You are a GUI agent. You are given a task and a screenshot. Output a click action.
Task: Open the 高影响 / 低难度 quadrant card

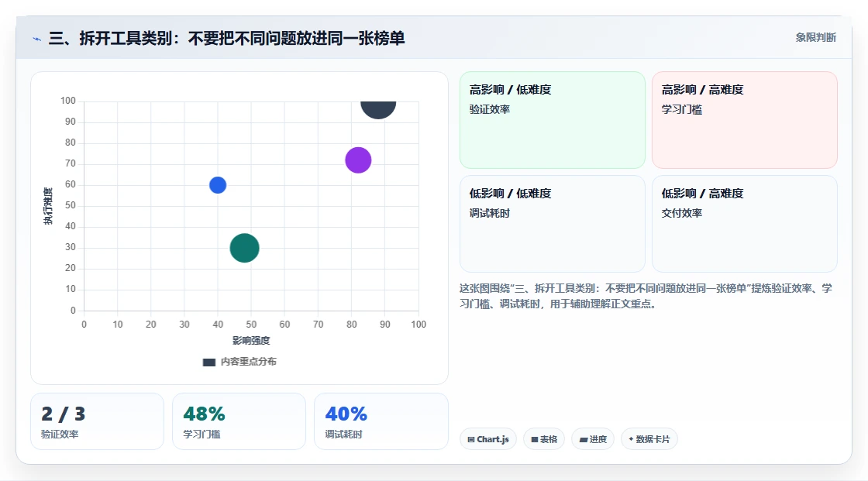[x=553, y=120]
